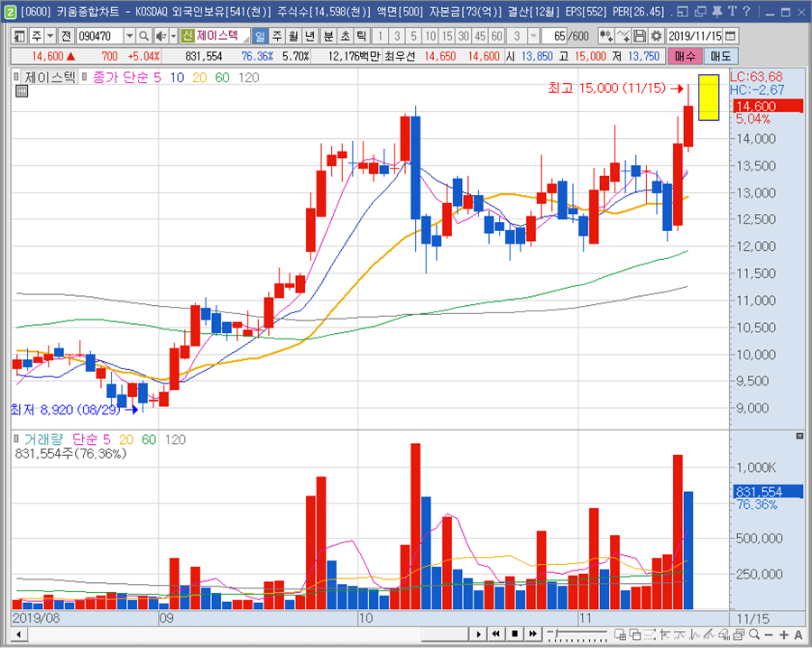Click the rewind button in chart replay
The width and height of the screenshot is (812, 648).
tap(496, 634)
